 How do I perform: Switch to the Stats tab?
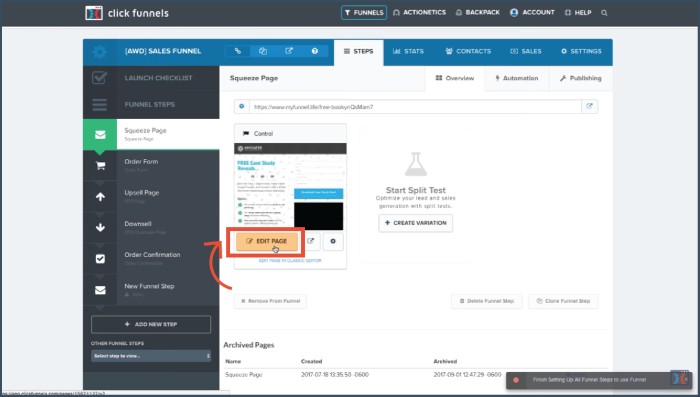tap(408, 51)
